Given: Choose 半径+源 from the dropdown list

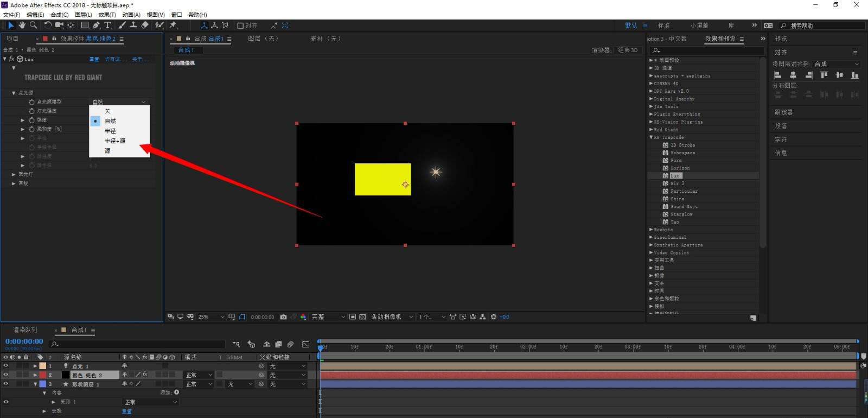Looking at the screenshot, I should click(115, 141).
